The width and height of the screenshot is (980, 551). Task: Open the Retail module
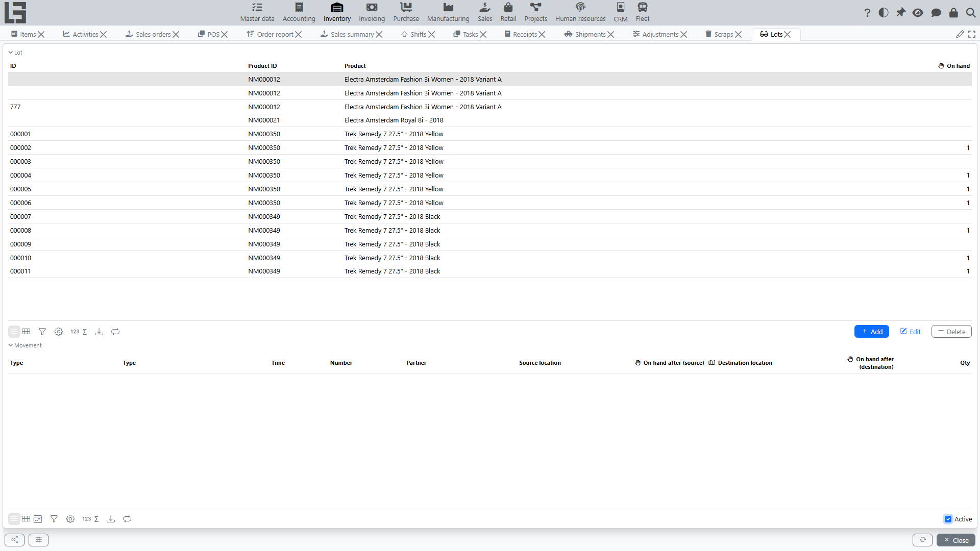pos(508,12)
